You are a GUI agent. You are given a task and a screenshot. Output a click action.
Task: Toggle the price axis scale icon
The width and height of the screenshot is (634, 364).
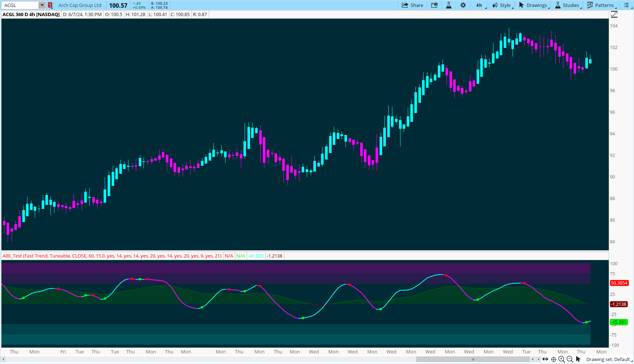(614, 14)
